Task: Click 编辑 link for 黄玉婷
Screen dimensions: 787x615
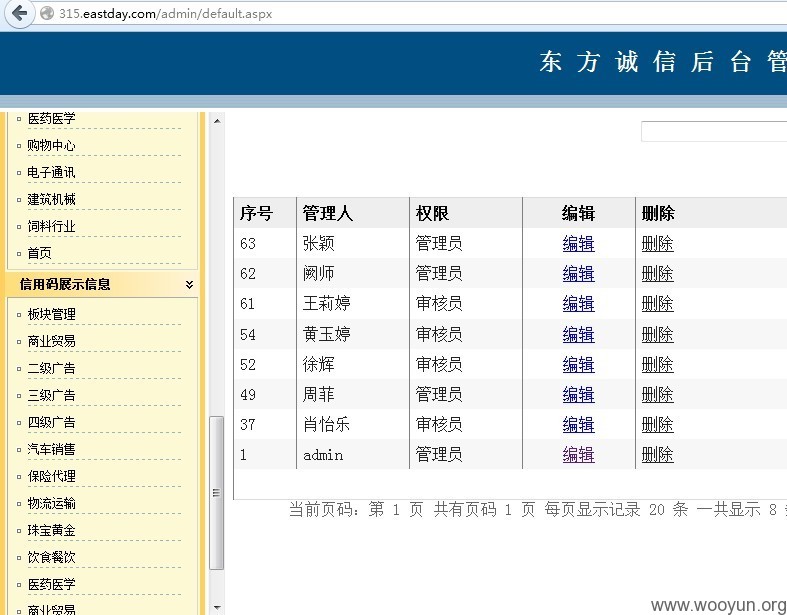Action: [578, 334]
